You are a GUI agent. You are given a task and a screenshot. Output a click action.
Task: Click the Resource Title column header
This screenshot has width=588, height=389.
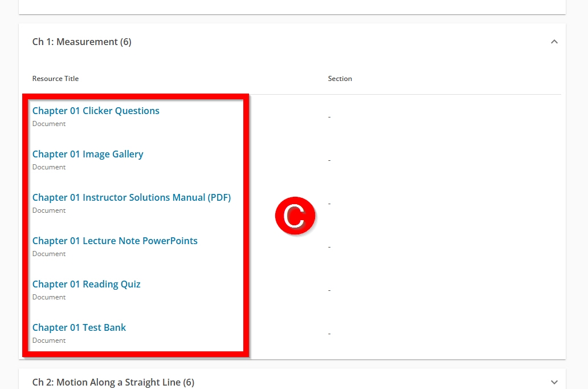click(55, 79)
